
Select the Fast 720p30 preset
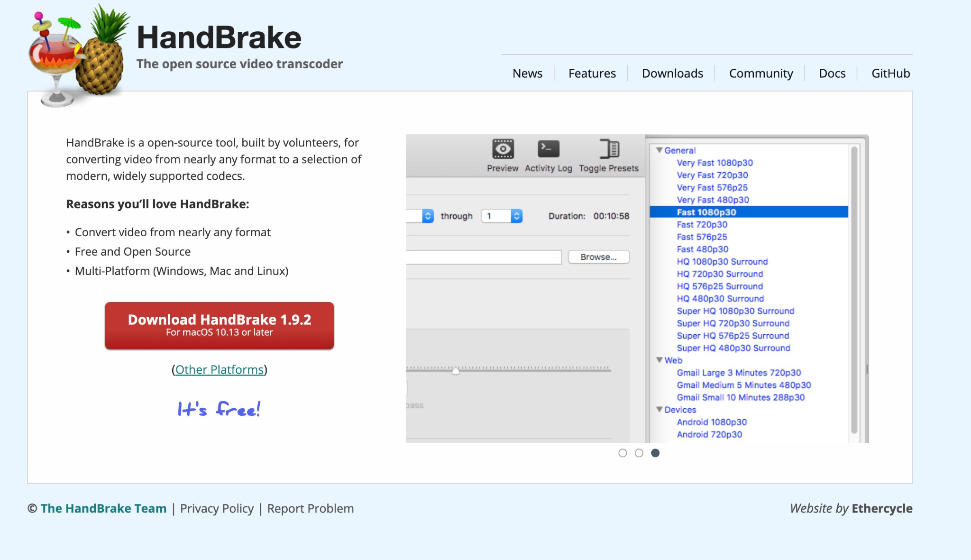pos(702,224)
